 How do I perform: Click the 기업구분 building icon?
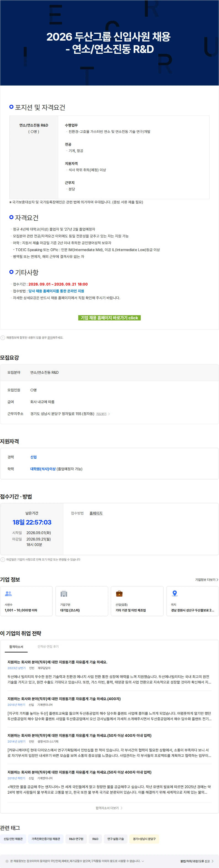[x=64, y=594]
